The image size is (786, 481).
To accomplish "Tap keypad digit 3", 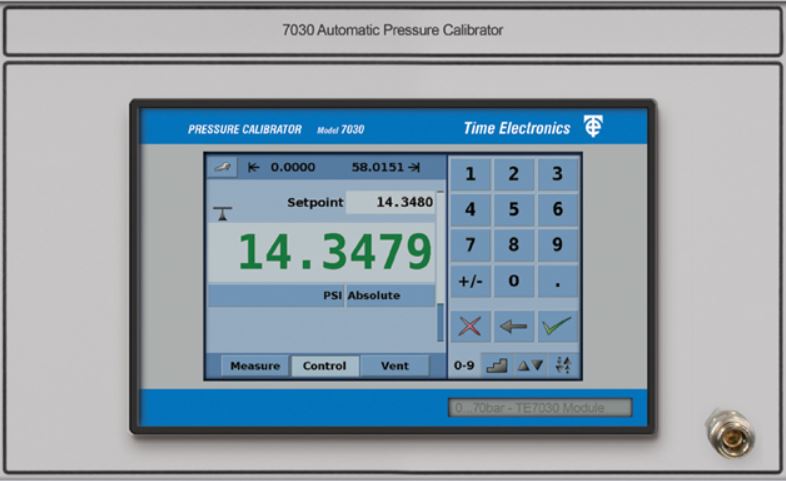I will 557,174.
